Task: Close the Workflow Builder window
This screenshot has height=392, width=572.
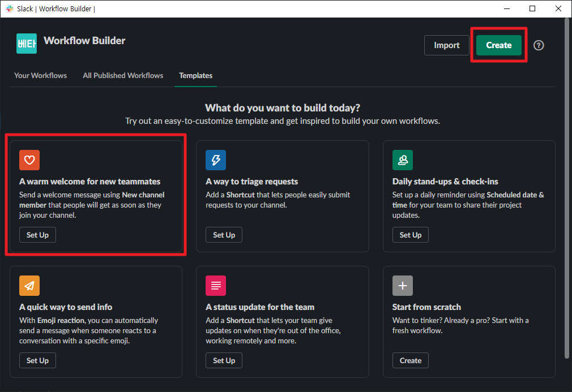Action: coord(558,8)
